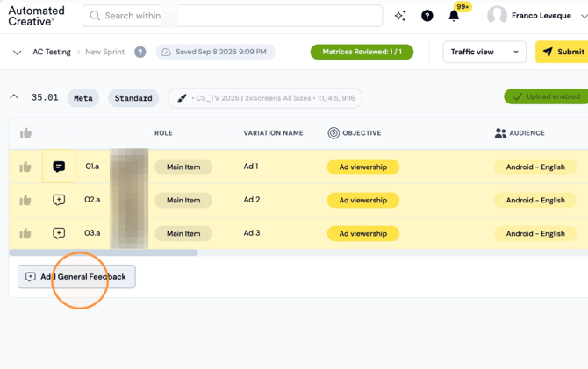Click Android - English audience for Ad 1
This screenshot has width=588, height=369.
(x=535, y=167)
